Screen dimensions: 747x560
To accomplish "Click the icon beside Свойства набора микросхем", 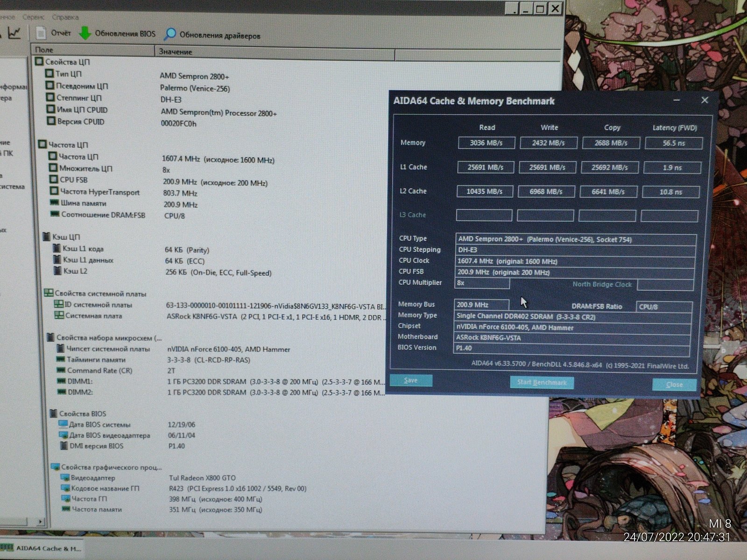I will click(x=50, y=337).
